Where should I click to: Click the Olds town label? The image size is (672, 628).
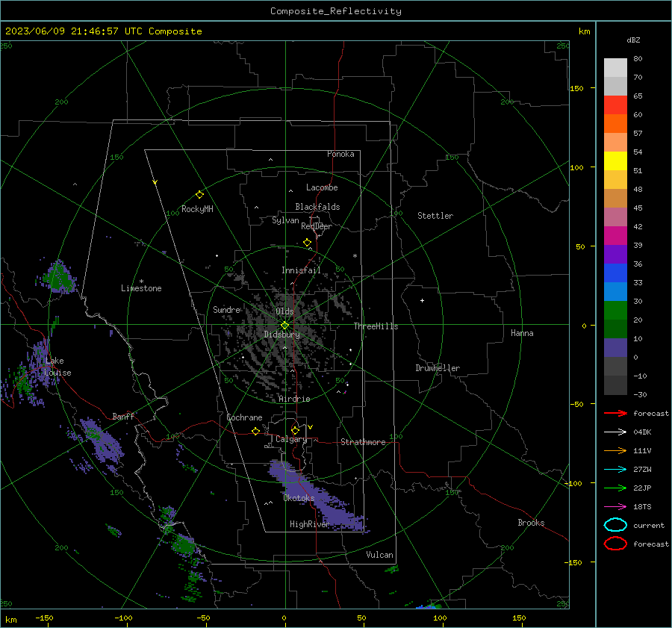click(284, 311)
